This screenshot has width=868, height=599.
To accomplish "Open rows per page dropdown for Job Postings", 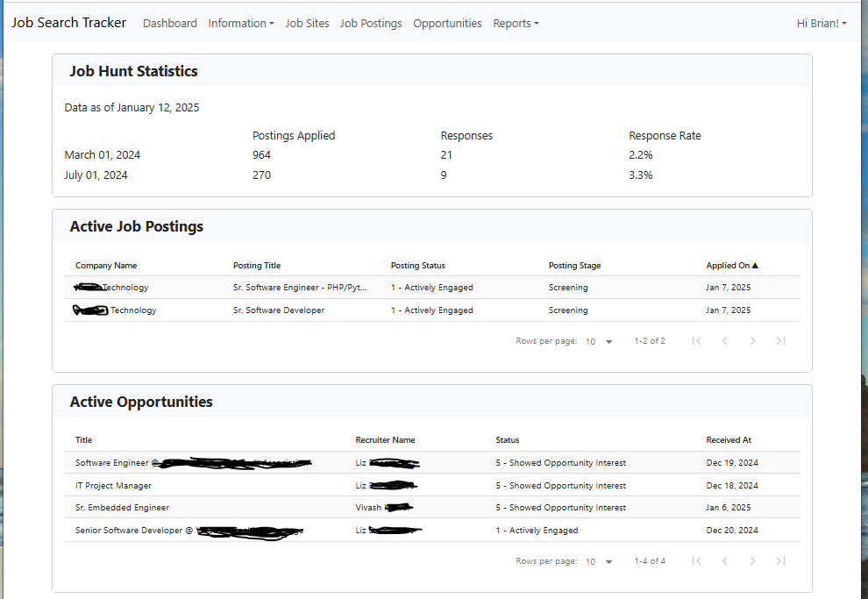I will [600, 341].
